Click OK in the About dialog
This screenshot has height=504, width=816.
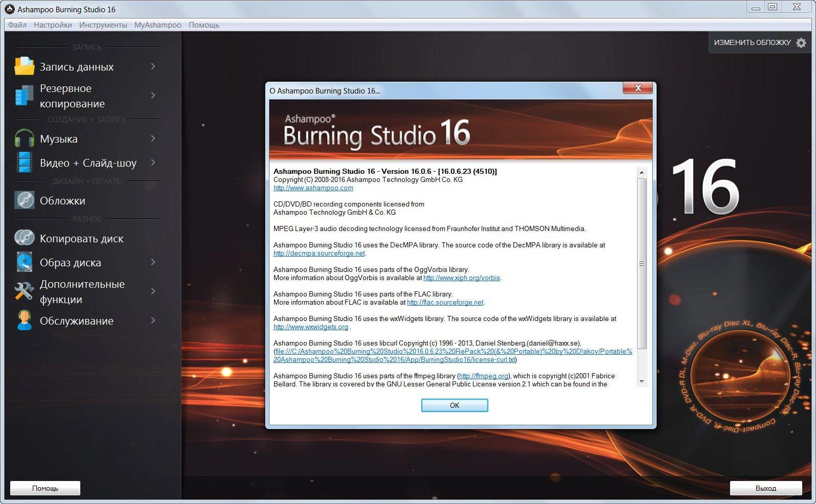tap(455, 405)
